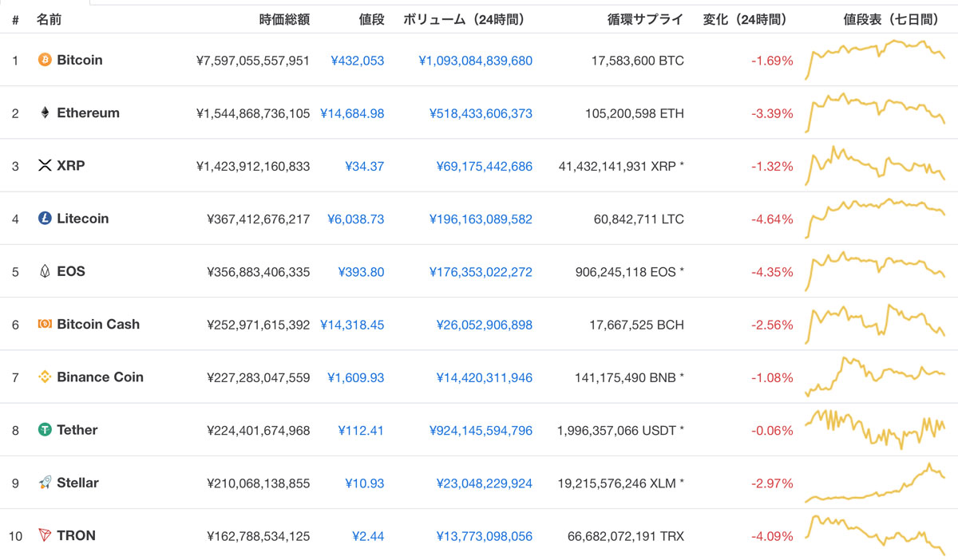Open Litecoin volume ¥196,163,089,582

pyautogui.click(x=480, y=219)
